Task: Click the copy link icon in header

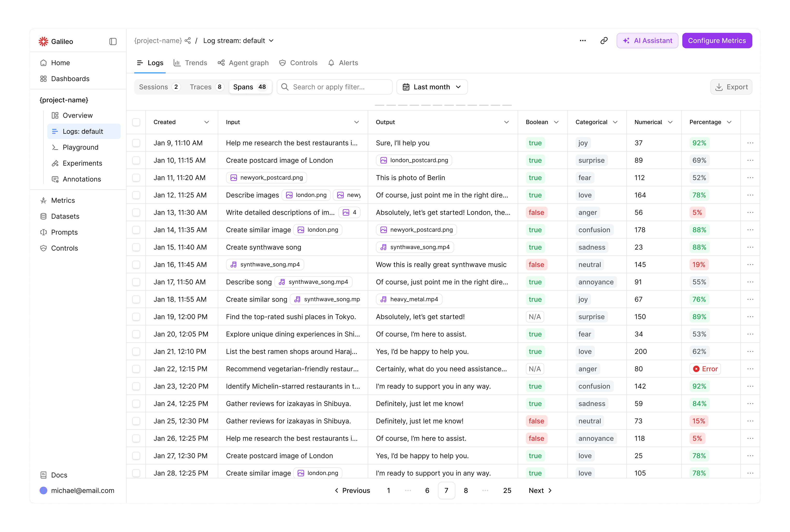Action: (604, 41)
